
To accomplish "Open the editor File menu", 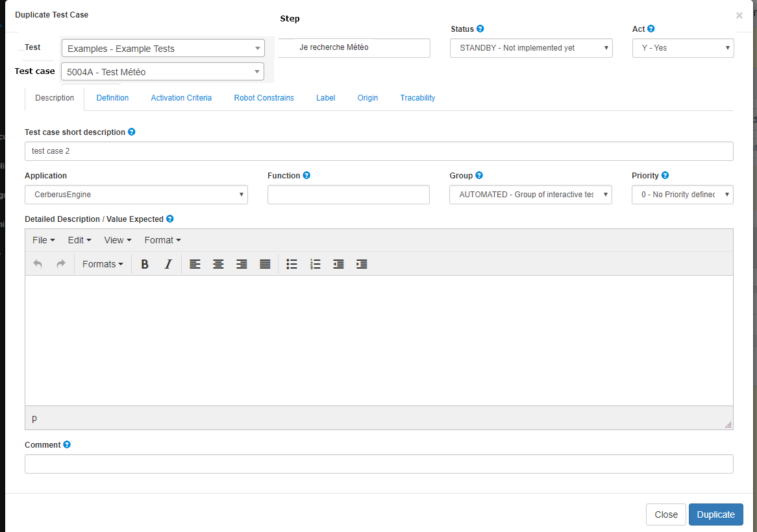I will tap(43, 240).
